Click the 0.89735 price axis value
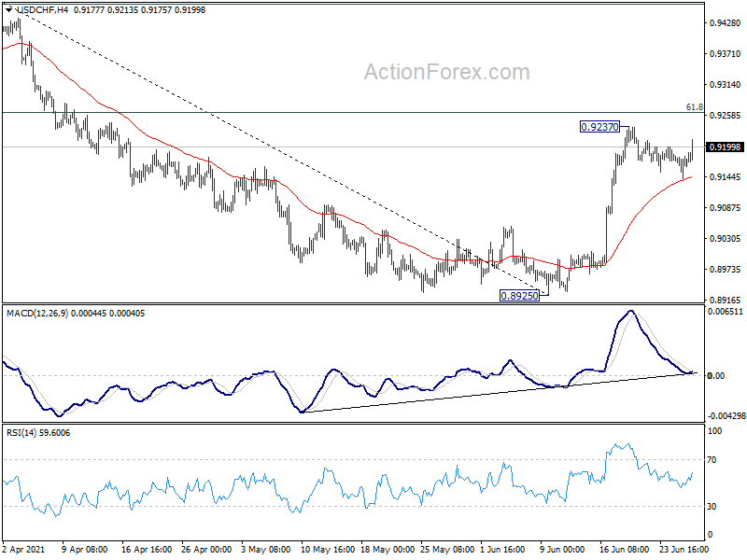Screen dimensions: 747x560 click(726, 270)
